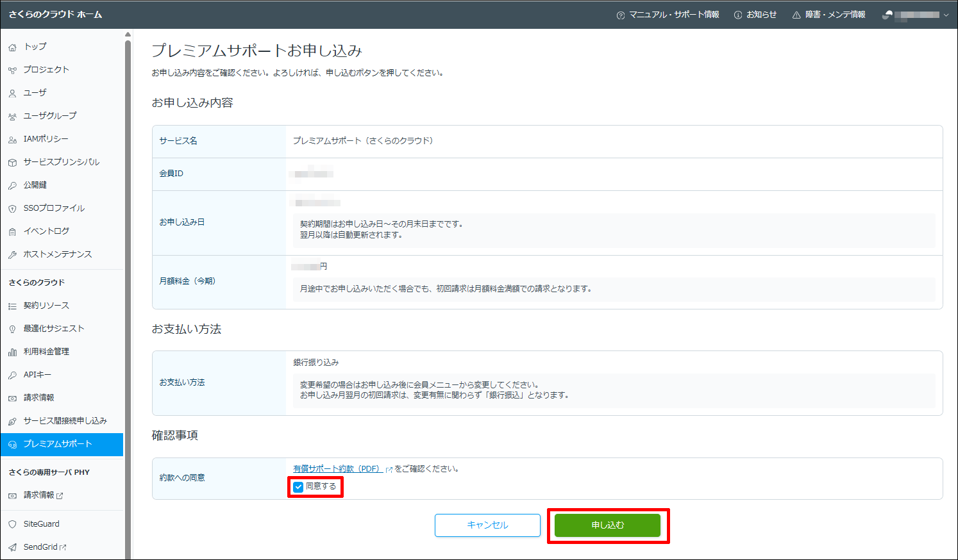Go to さくらのクラウド ホーム title

(x=55, y=15)
